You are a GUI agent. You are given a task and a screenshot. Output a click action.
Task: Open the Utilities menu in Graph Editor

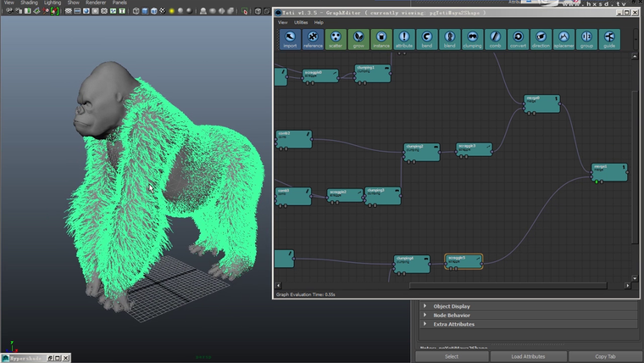(301, 22)
